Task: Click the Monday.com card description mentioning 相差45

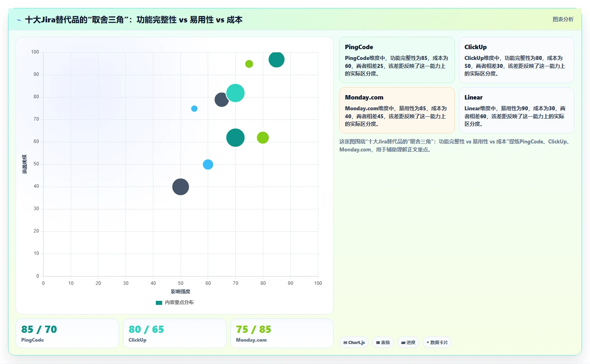Action: (x=397, y=116)
